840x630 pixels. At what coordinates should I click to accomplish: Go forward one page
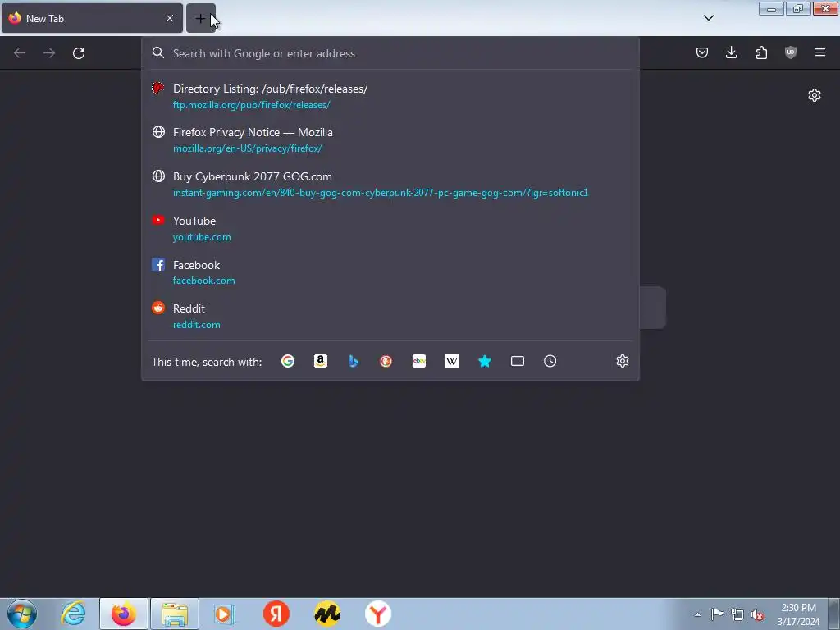pos(49,53)
